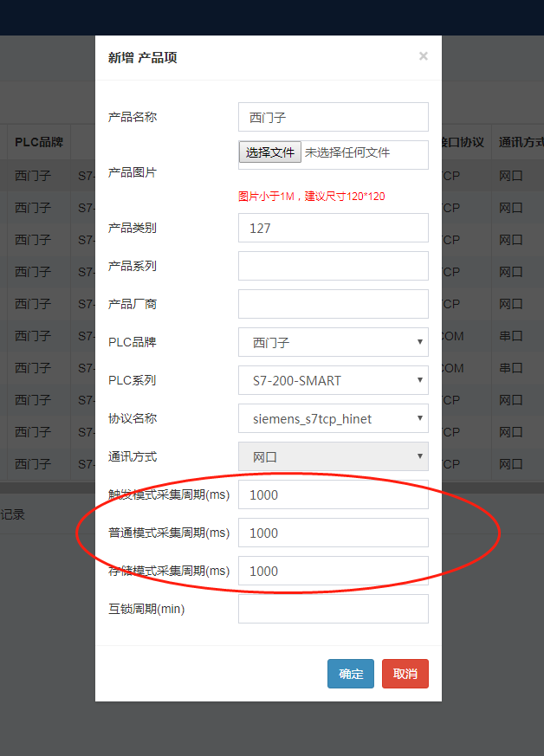Focus the 产品系列 text field
Screen dimensions: 544x756
(x=333, y=266)
